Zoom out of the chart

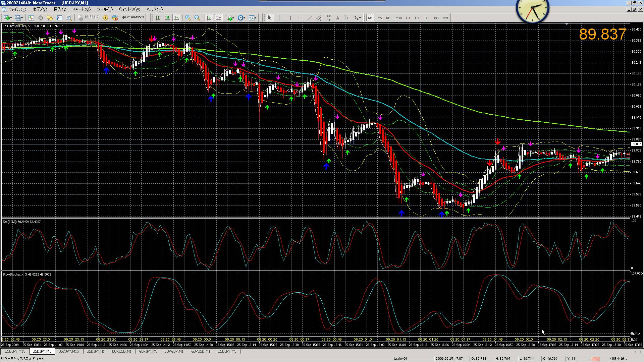click(197, 18)
